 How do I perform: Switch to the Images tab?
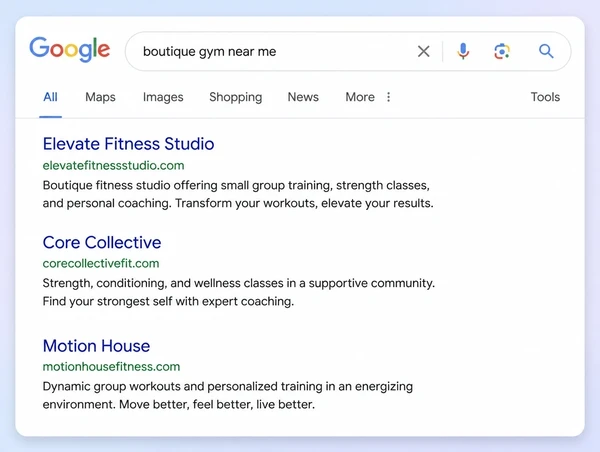163,97
